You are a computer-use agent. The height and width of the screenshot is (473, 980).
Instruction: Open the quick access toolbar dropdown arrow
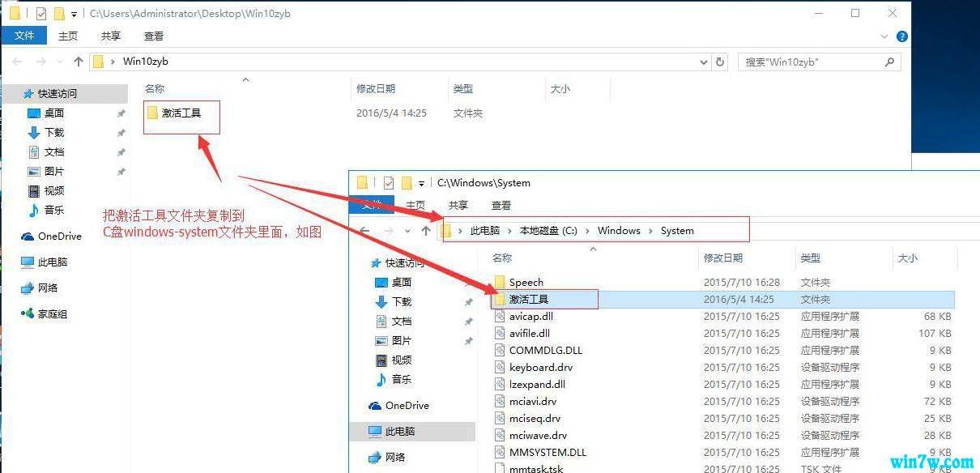pos(75,15)
